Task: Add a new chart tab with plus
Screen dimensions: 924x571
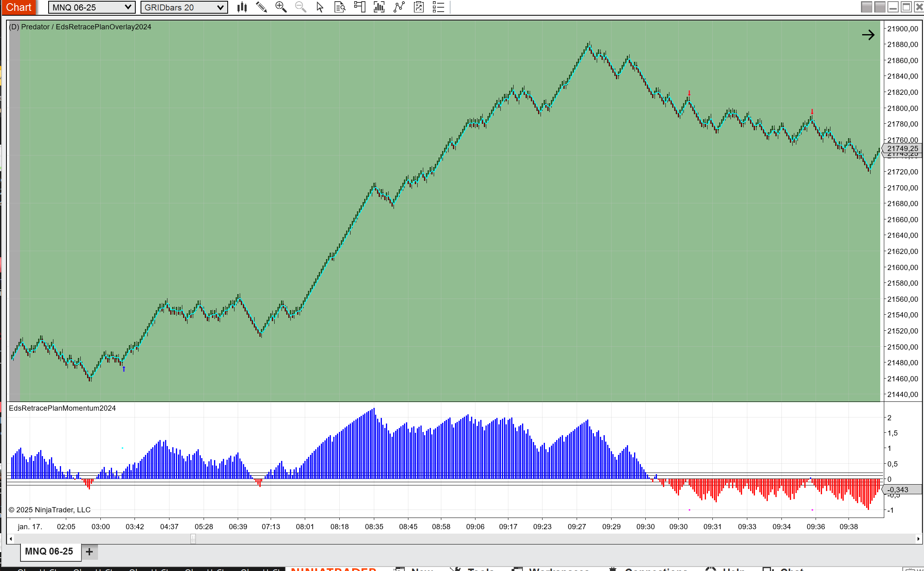Action: [89, 552]
